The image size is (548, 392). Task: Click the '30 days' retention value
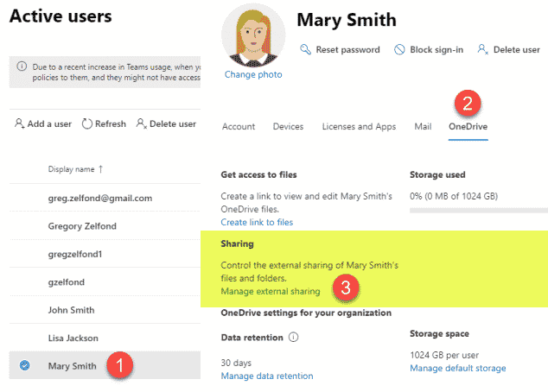click(x=236, y=363)
